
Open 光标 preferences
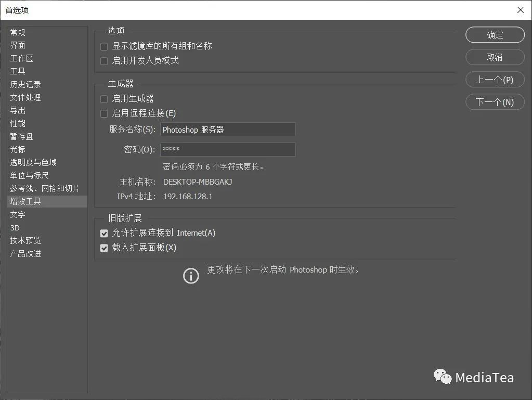pyautogui.click(x=47, y=149)
